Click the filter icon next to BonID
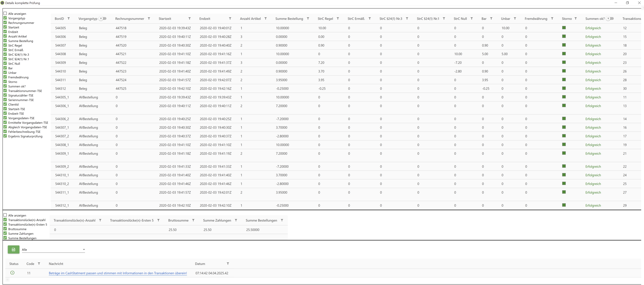The width and height of the screenshot is (644, 285). 68,18
